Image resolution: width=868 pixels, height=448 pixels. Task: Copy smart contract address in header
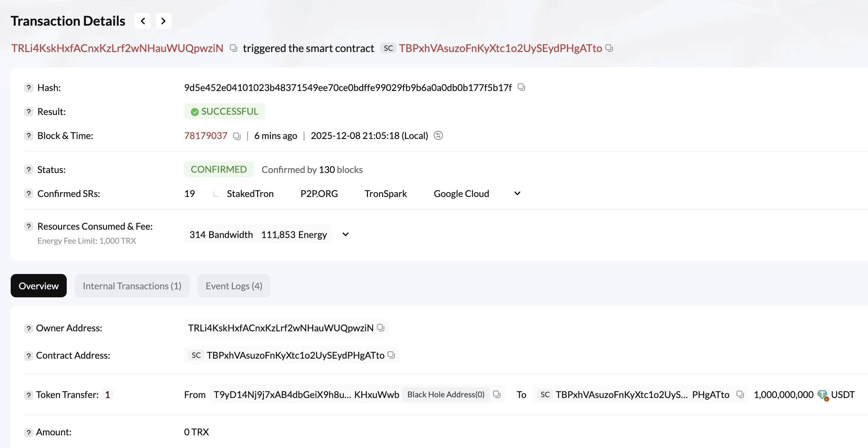click(x=609, y=48)
